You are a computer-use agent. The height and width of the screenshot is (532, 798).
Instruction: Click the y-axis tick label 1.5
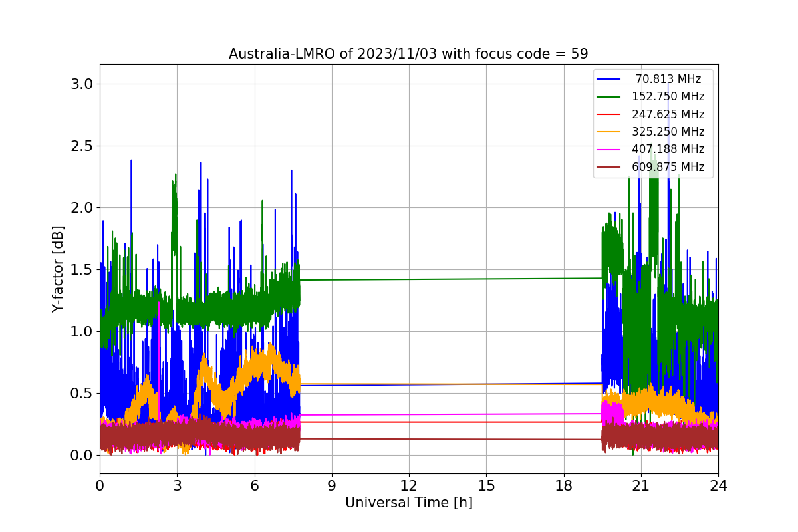coord(81,269)
